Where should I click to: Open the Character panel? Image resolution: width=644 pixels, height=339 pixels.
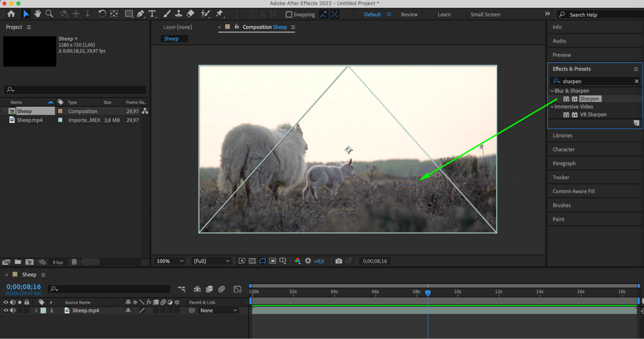(x=563, y=150)
